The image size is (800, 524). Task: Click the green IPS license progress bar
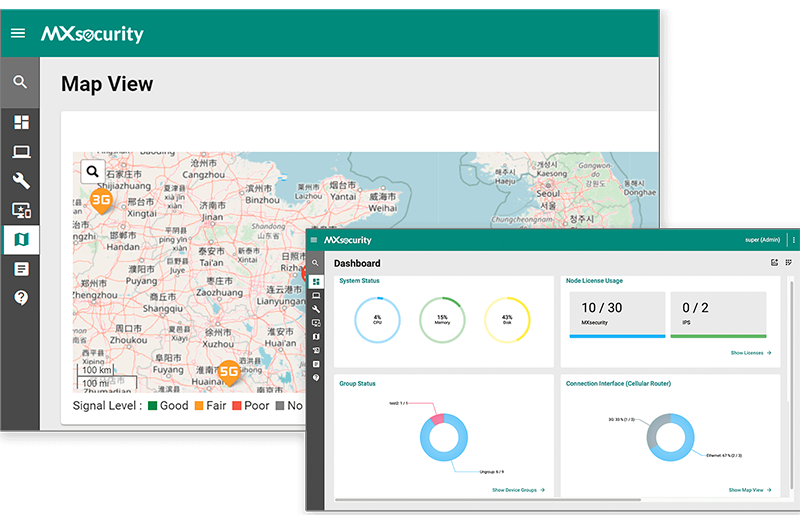(718, 336)
